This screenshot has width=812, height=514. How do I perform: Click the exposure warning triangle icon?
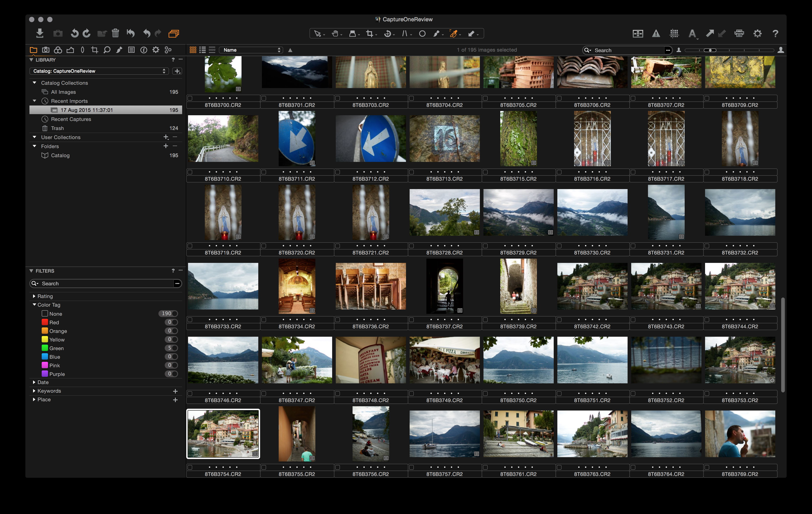[x=656, y=33]
